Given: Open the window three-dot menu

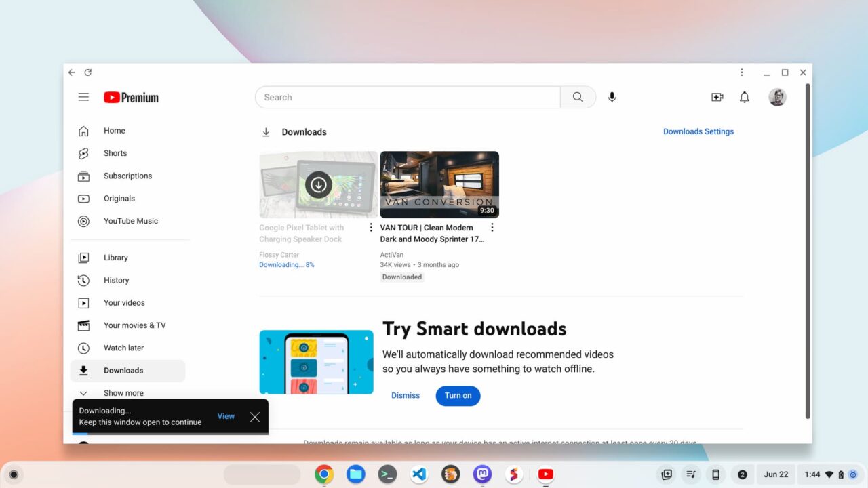Looking at the screenshot, I should (742, 73).
